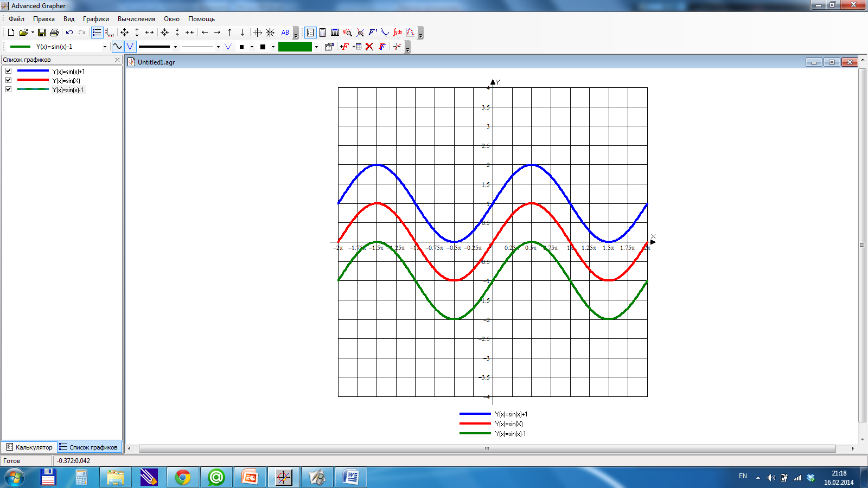
Task: Click the AB text label tool
Action: click(285, 33)
